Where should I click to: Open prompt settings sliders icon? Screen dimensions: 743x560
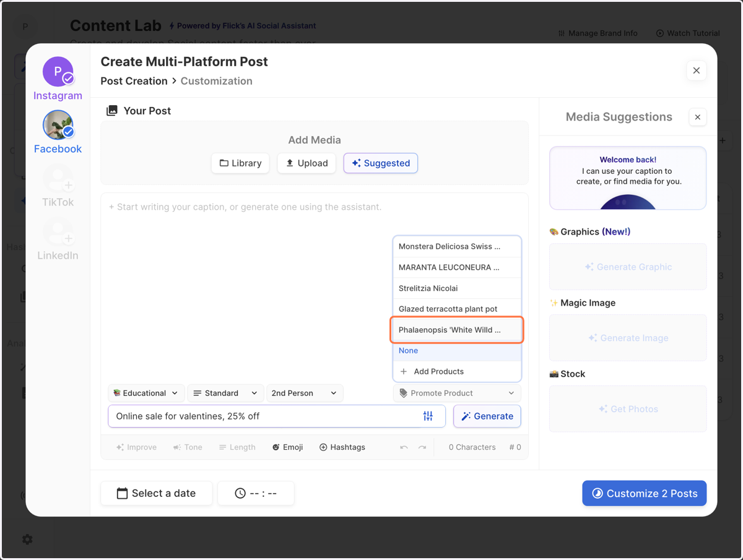coord(428,416)
